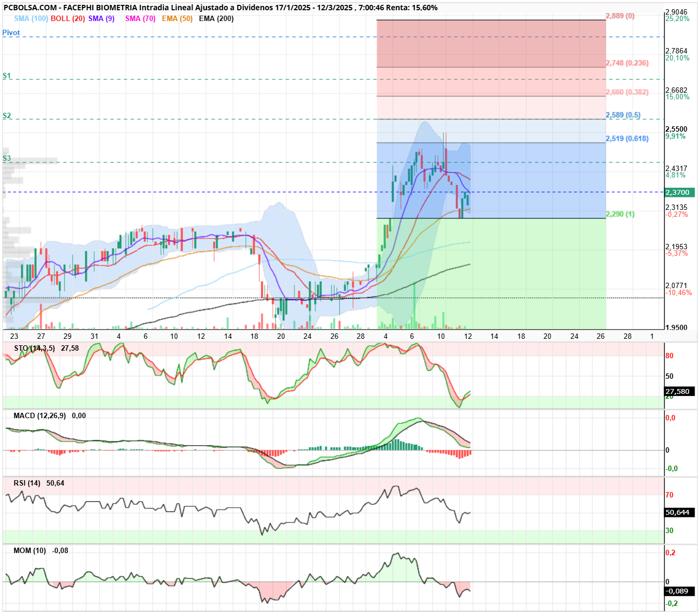Click the 25,20% percentage label
The width and height of the screenshot is (700, 614).
tap(677, 19)
